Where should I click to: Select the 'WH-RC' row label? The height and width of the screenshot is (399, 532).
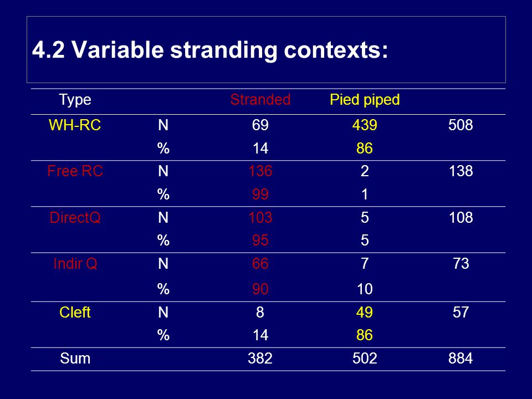[75, 125]
